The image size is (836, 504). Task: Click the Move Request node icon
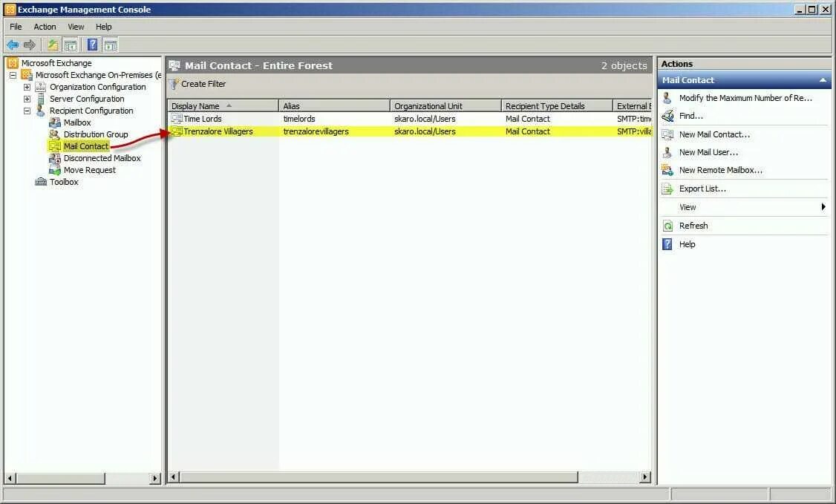[x=54, y=170]
